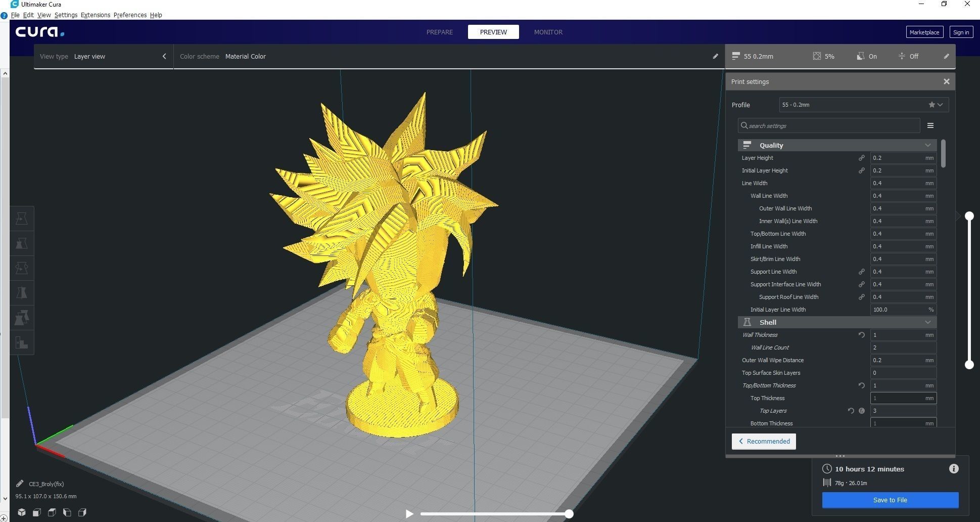Screen dimensions: 980x522
Task: Click the support On summary
Action: pos(867,56)
